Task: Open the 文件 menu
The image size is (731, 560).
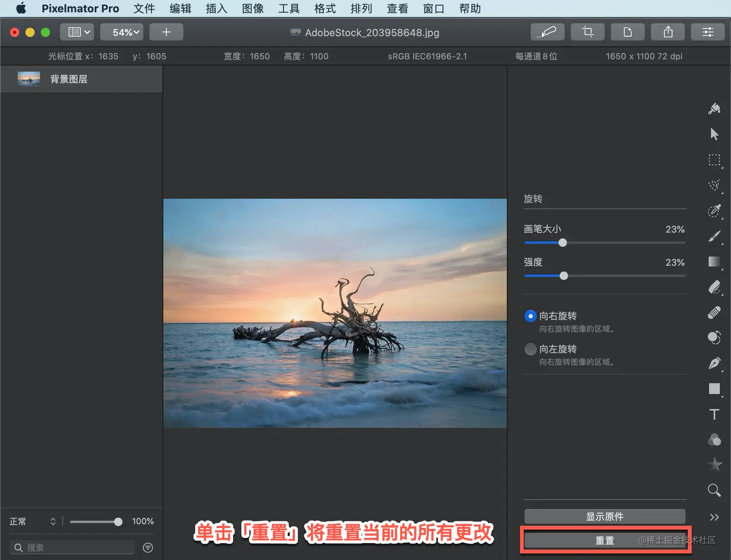Action: 144,8
